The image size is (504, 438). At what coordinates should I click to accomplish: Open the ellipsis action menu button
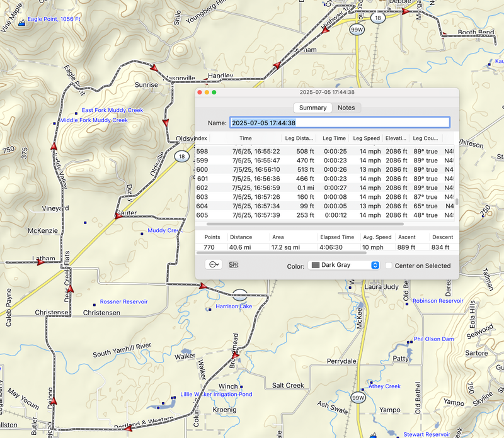tap(214, 264)
